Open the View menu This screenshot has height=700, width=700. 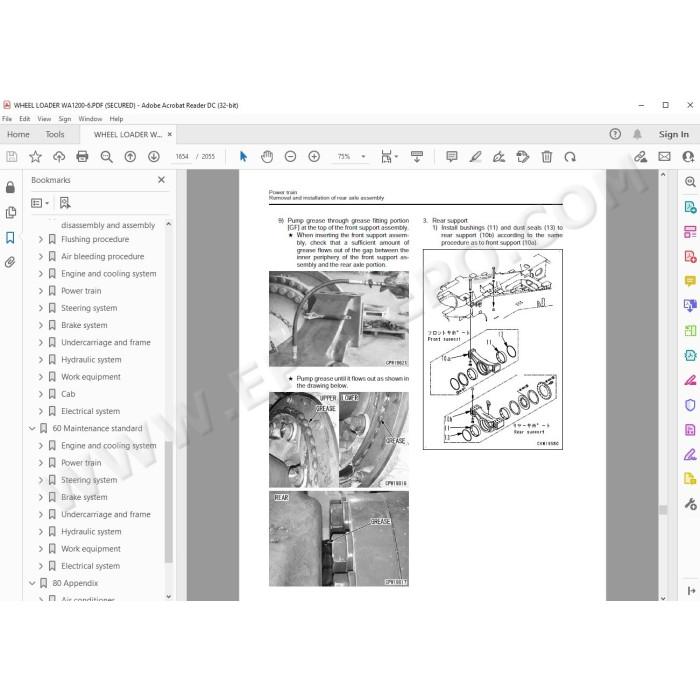[44, 119]
